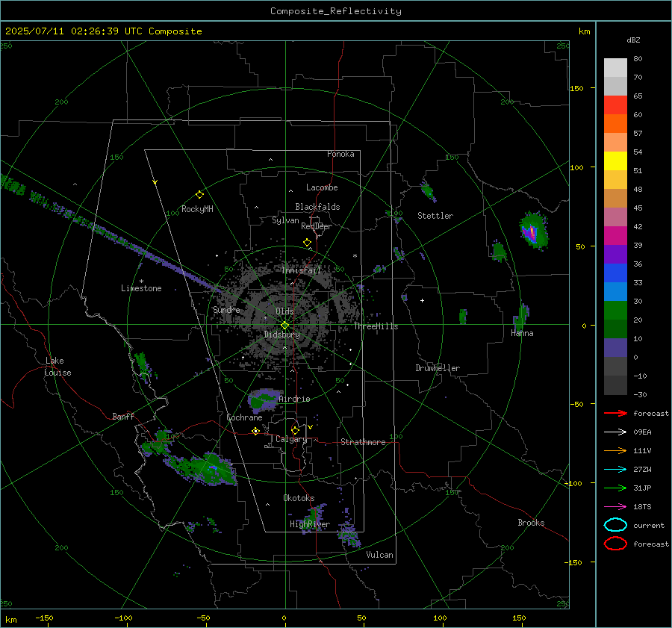672x628 pixels.
Task: Pick the red swatch in dBZ scale
Action: (x=615, y=105)
